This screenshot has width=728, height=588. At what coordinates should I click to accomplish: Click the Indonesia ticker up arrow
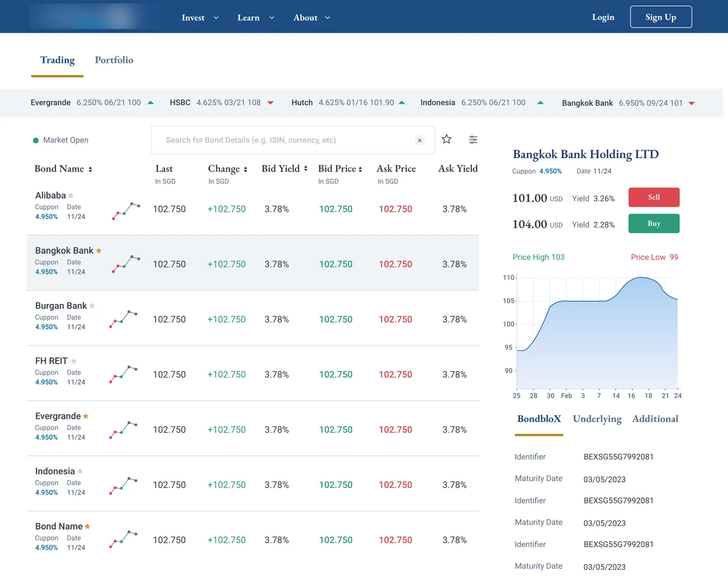click(x=540, y=103)
